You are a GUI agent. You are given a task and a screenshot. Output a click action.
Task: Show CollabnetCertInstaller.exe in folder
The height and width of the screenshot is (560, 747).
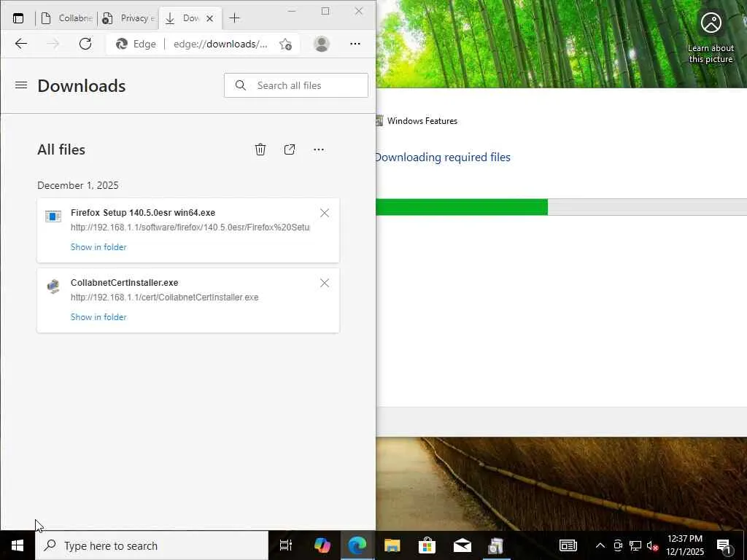tap(98, 316)
